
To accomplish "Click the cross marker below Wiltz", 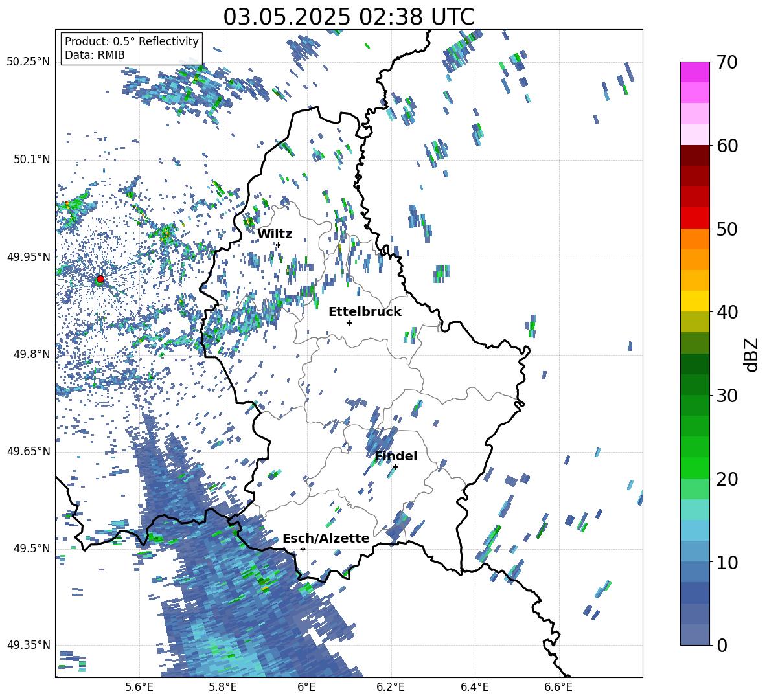I will [279, 245].
